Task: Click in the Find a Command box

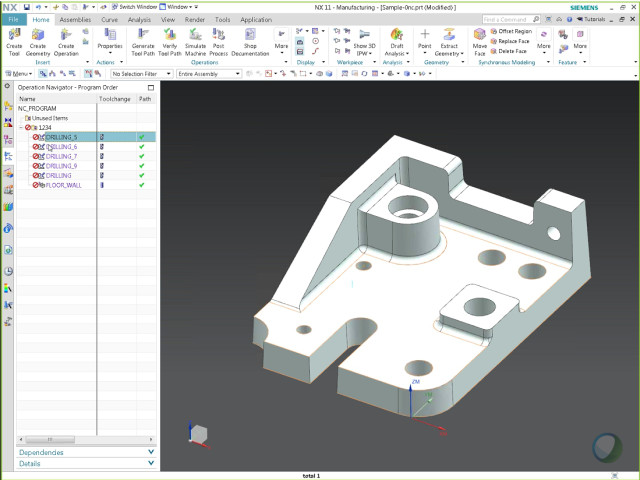Action: click(511, 19)
